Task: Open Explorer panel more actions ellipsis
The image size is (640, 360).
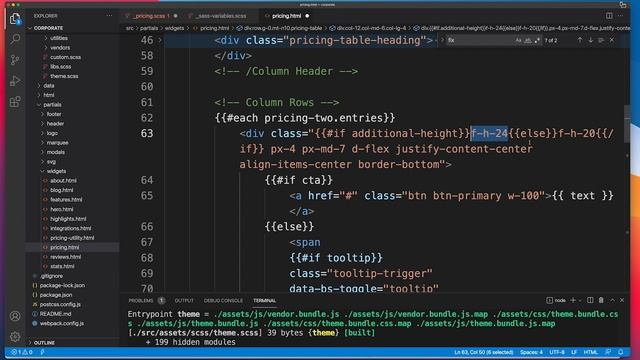Action: pos(109,16)
